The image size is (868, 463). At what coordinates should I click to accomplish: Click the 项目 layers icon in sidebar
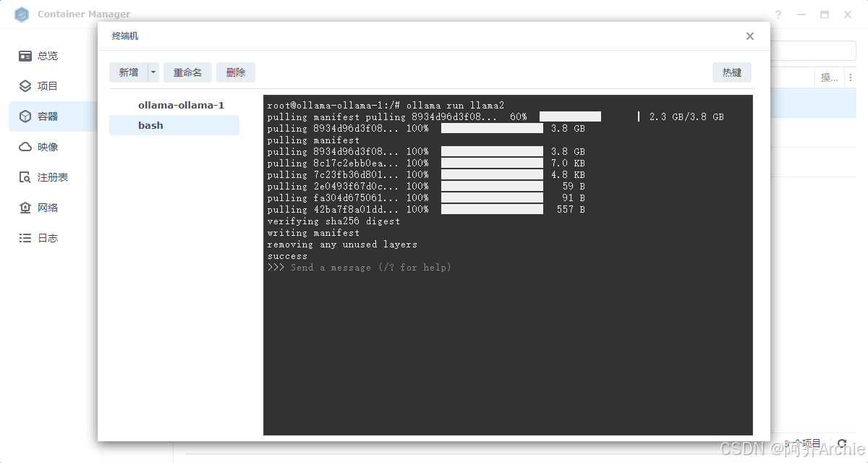coord(25,86)
